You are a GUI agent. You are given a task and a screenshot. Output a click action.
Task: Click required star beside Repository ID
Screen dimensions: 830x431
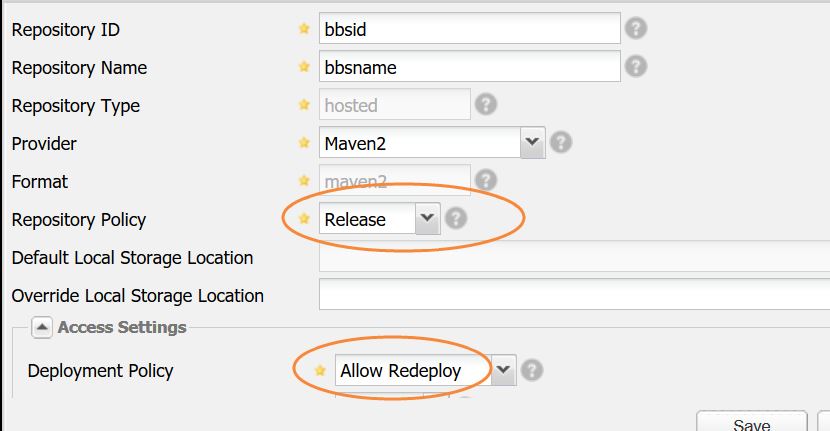305,29
